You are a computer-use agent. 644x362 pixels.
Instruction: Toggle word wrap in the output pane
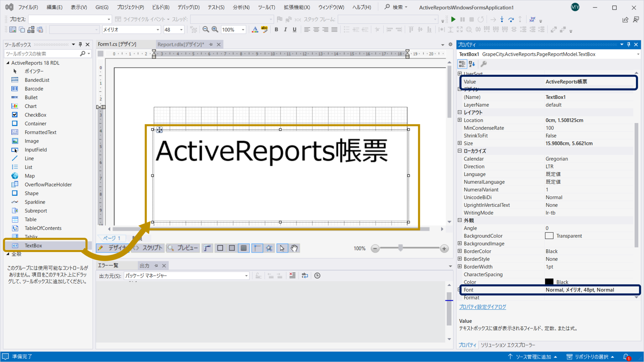click(305, 276)
